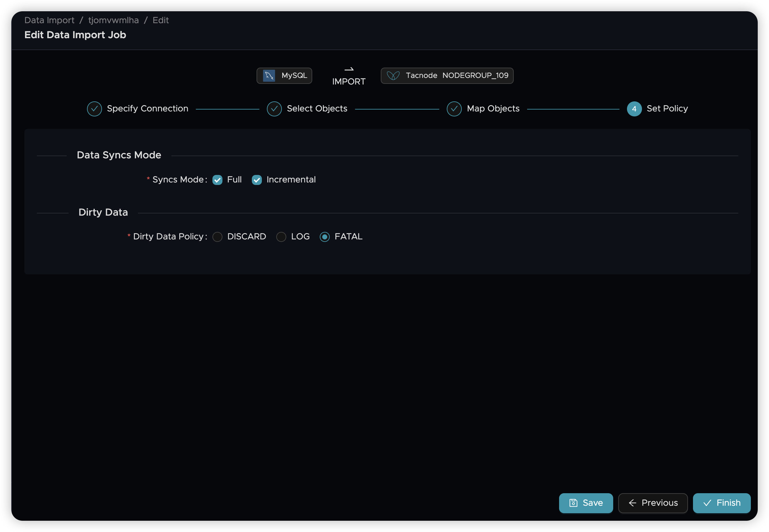Click the Tacnode butterfly logo icon
769x532 pixels.
393,76
